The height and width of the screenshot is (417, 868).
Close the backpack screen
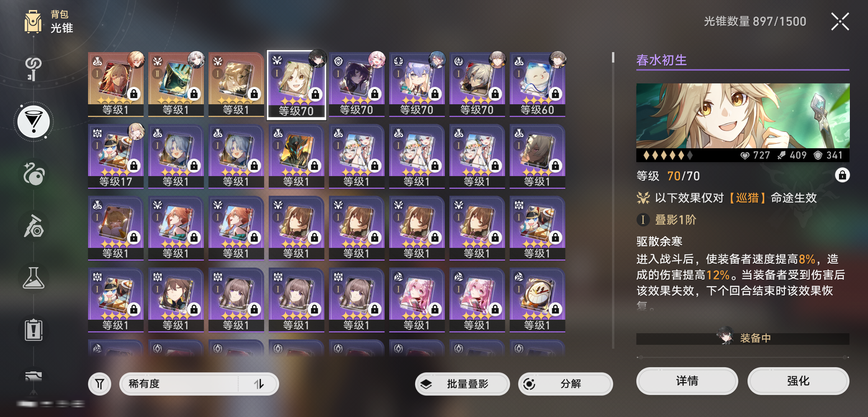coord(840,22)
